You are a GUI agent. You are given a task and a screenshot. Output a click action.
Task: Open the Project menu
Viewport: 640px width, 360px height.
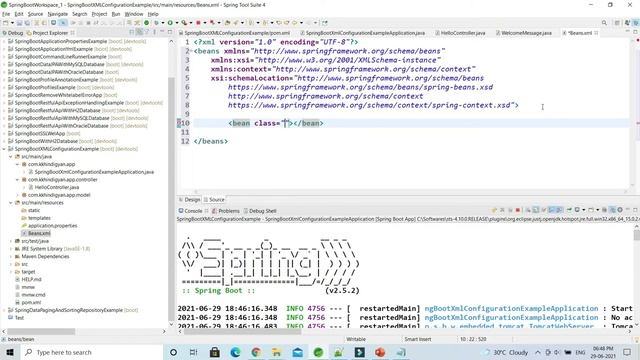tap(99, 14)
